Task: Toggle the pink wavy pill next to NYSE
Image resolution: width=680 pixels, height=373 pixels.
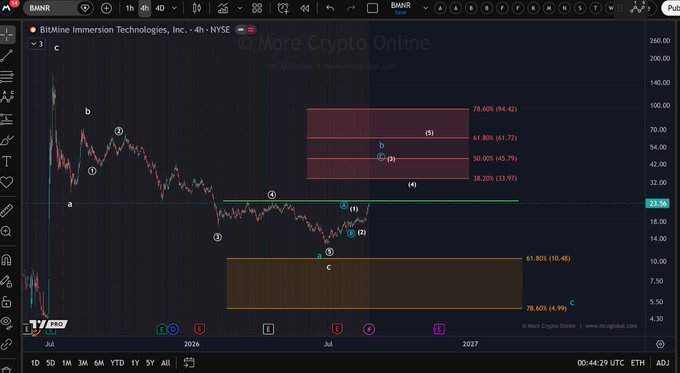Action: tap(251, 30)
